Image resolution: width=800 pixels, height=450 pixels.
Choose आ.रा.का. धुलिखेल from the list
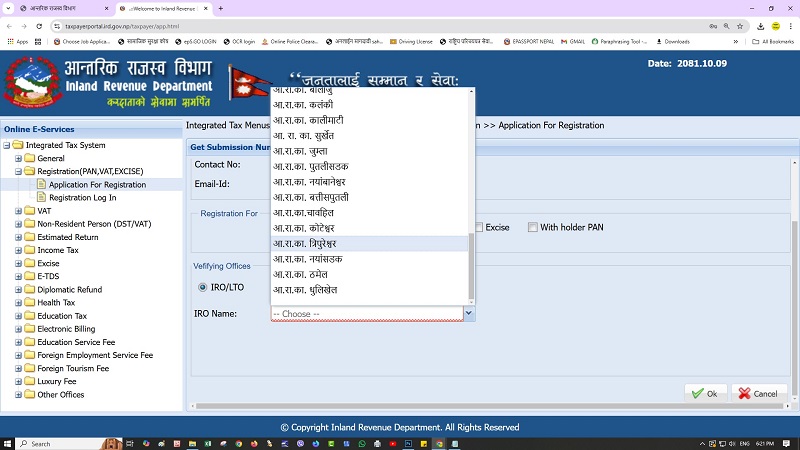coord(369,290)
